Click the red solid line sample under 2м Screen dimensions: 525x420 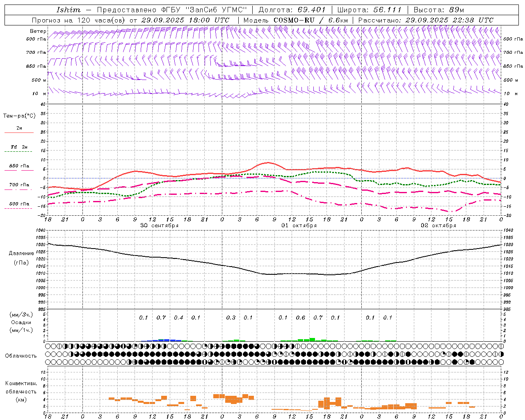pos(19,133)
